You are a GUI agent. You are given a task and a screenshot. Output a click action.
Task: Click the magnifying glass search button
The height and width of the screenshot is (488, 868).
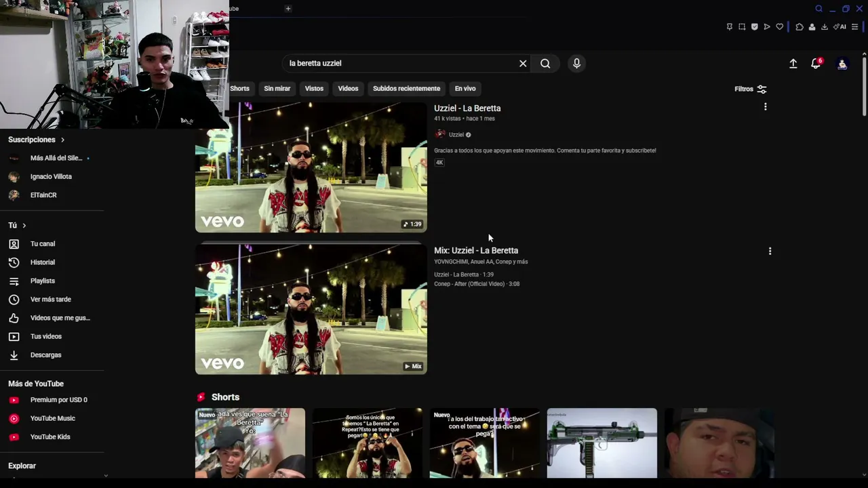545,63
